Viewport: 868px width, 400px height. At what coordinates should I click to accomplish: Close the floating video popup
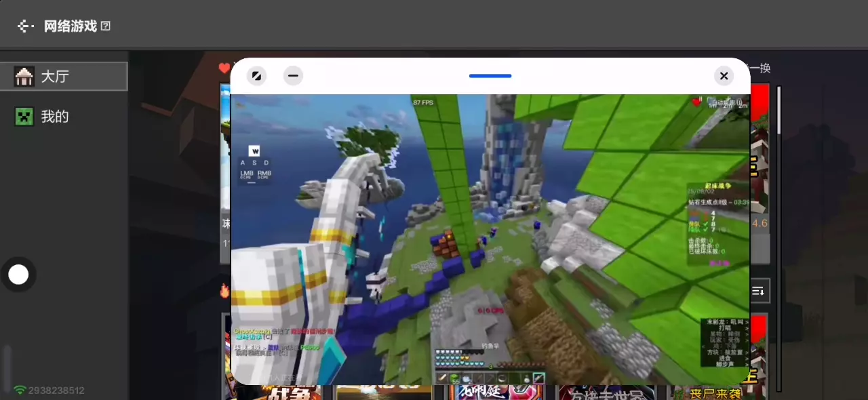pyautogui.click(x=724, y=76)
